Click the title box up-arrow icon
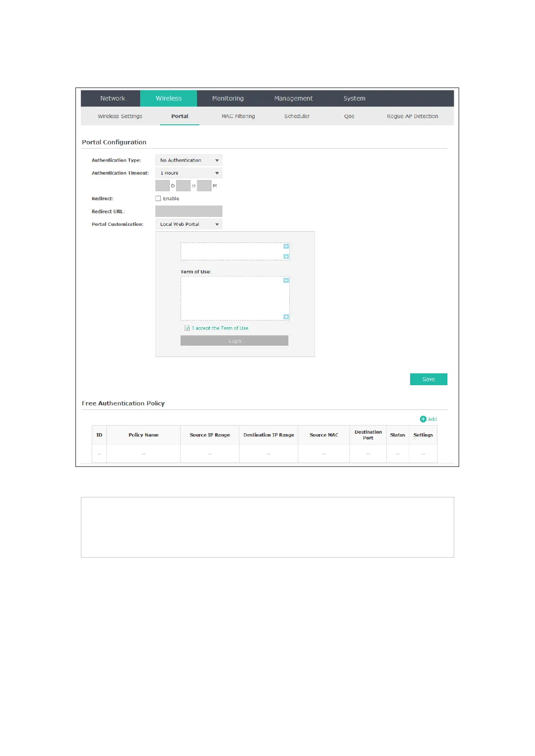 (286, 246)
